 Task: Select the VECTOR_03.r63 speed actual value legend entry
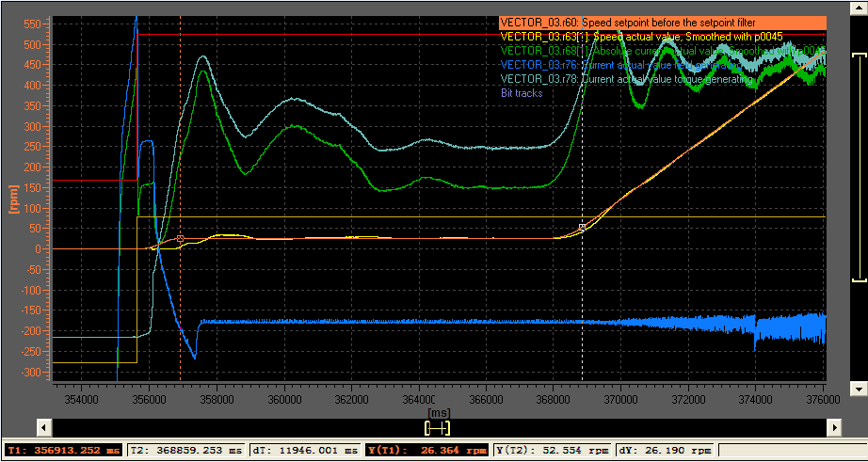tap(641, 37)
